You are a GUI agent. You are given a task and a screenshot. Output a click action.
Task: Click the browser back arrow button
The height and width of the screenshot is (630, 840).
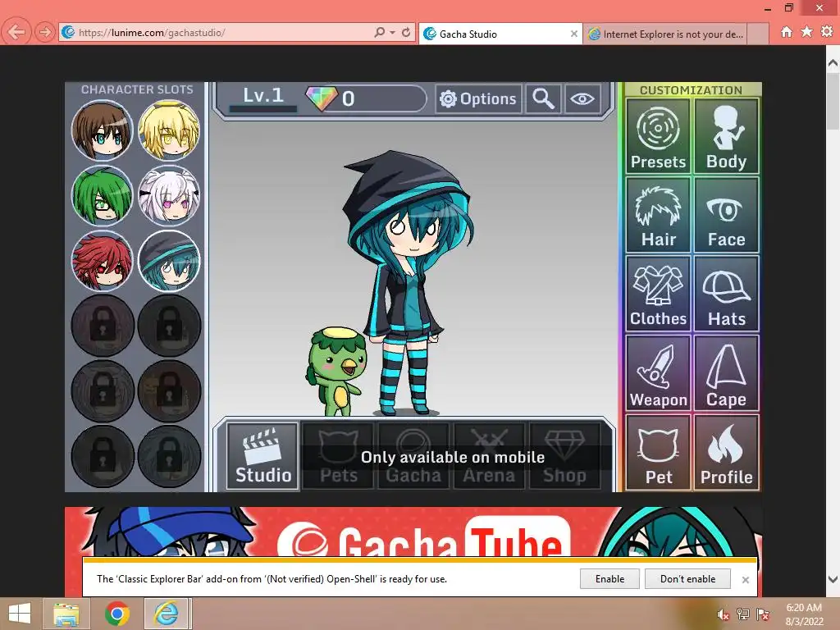16,32
